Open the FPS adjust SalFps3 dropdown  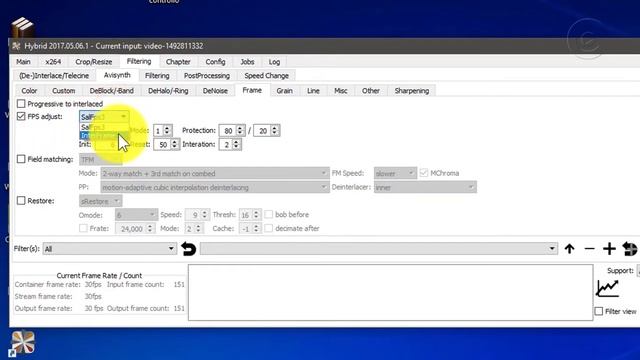(104, 117)
